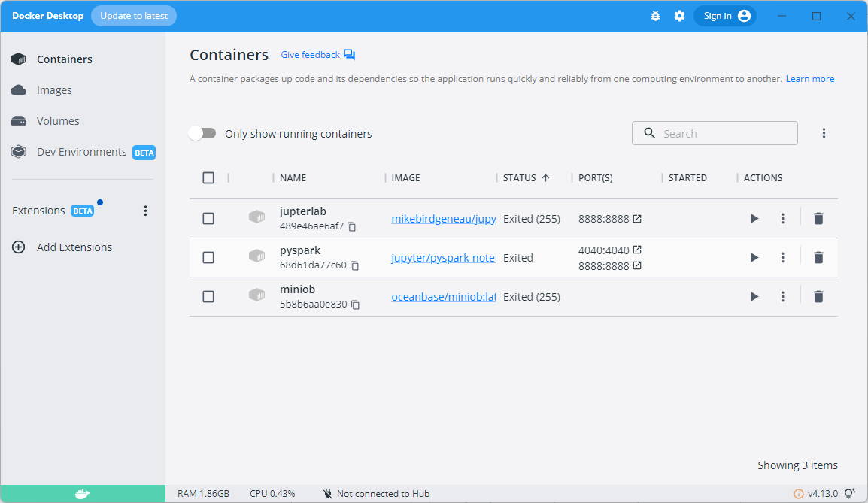This screenshot has height=503, width=868.
Task: Click the miniob container name
Action: click(297, 289)
